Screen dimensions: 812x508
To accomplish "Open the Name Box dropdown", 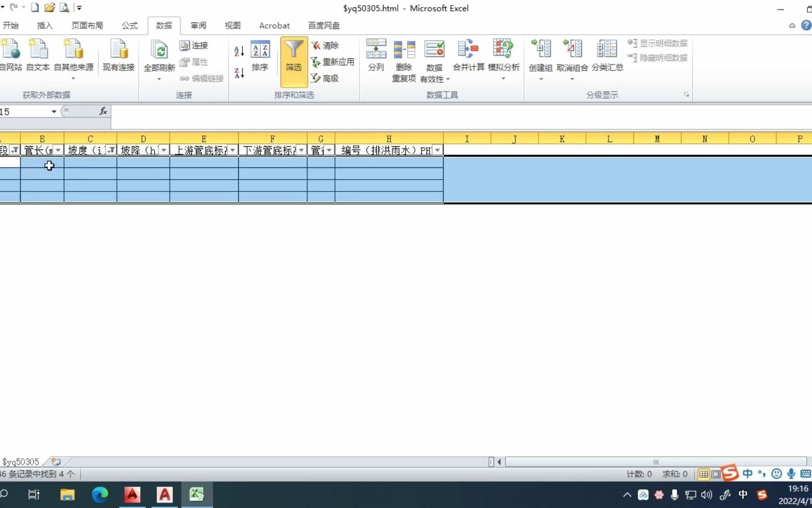I will 54,111.
